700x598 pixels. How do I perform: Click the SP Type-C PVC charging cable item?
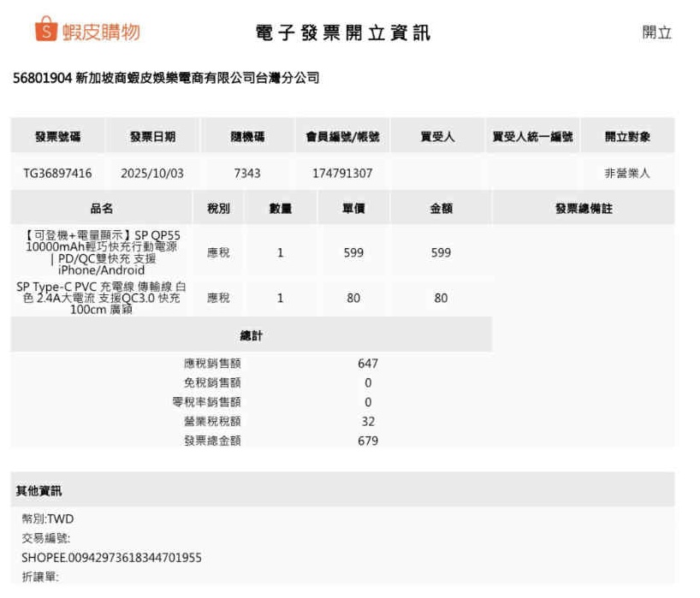coord(102,298)
